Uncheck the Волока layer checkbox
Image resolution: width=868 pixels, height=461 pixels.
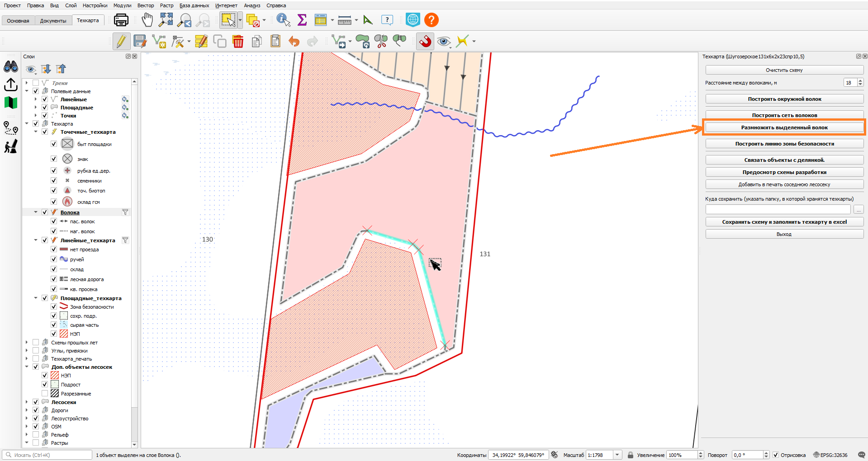point(45,212)
